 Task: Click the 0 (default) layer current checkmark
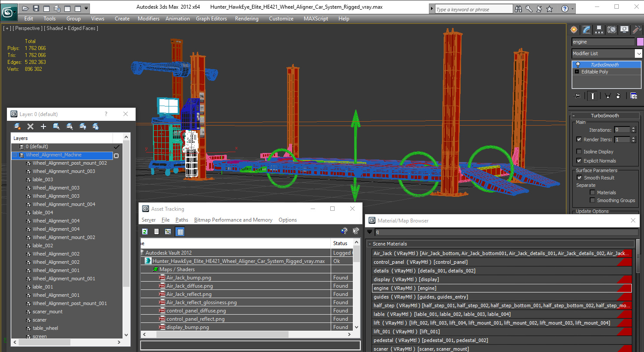(116, 147)
